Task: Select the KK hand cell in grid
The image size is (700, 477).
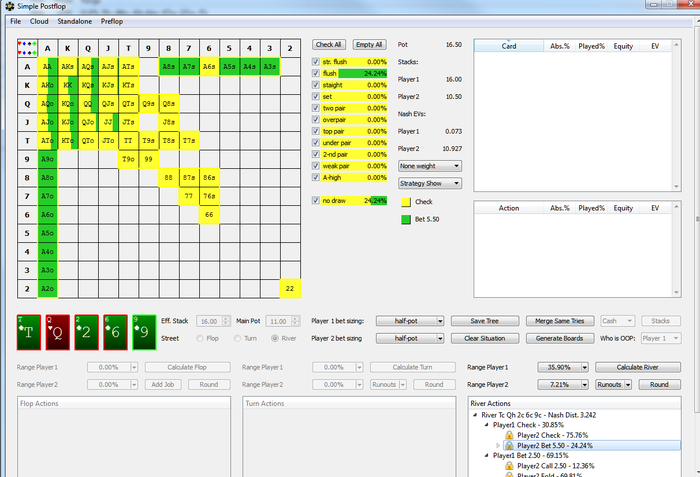Action: 68,85
